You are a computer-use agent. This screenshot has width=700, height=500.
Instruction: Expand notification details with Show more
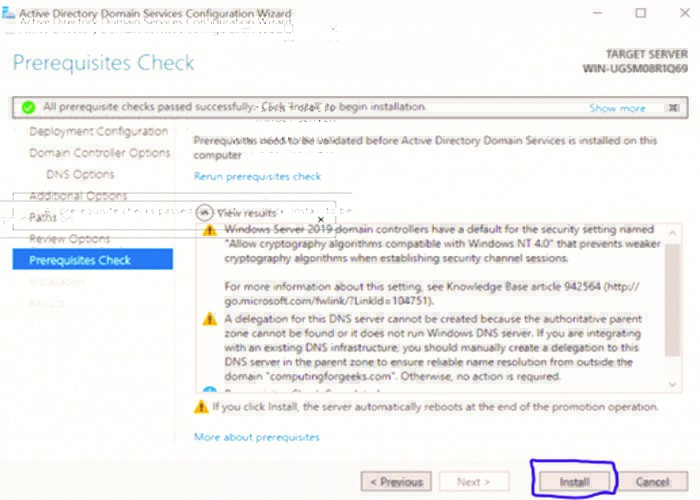point(617,108)
